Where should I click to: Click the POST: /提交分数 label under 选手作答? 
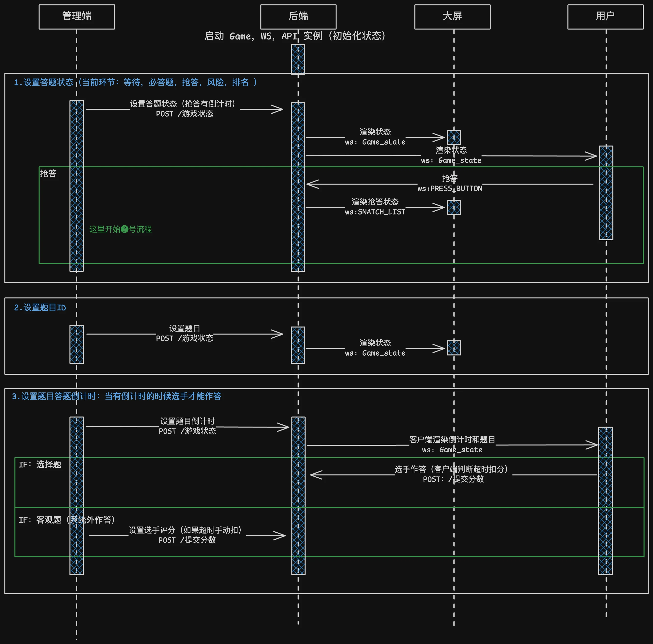(x=453, y=479)
